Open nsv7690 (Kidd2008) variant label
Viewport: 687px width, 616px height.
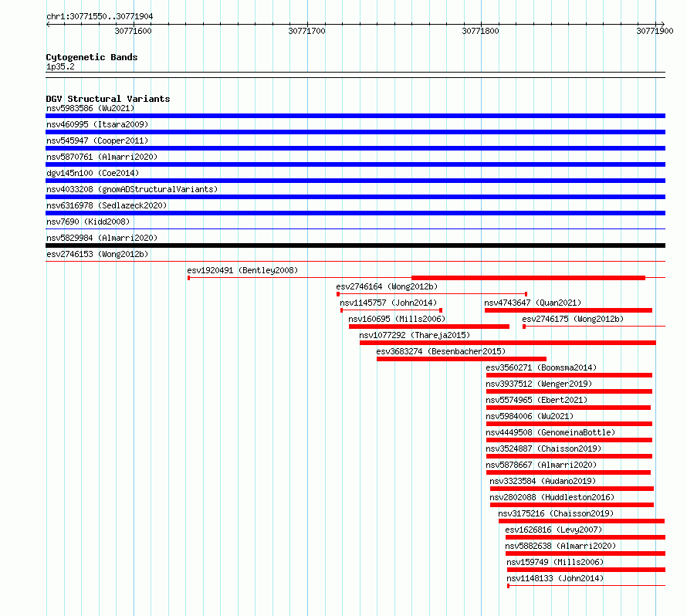88,222
